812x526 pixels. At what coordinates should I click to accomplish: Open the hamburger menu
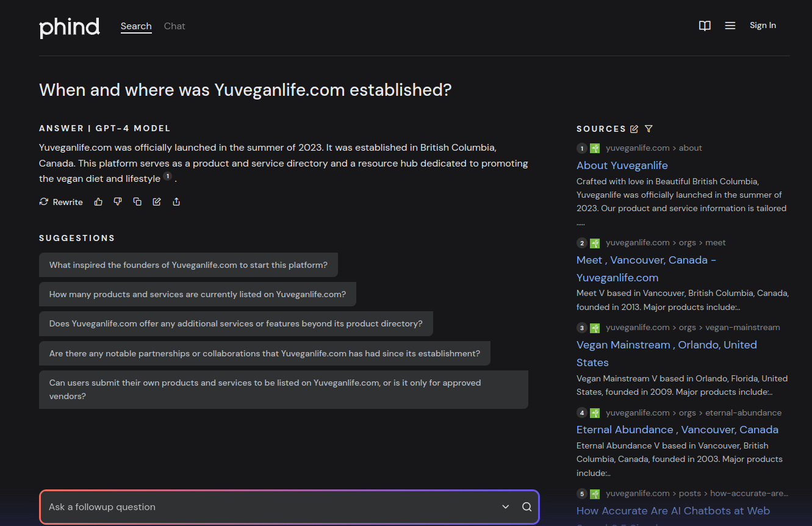[x=730, y=26]
